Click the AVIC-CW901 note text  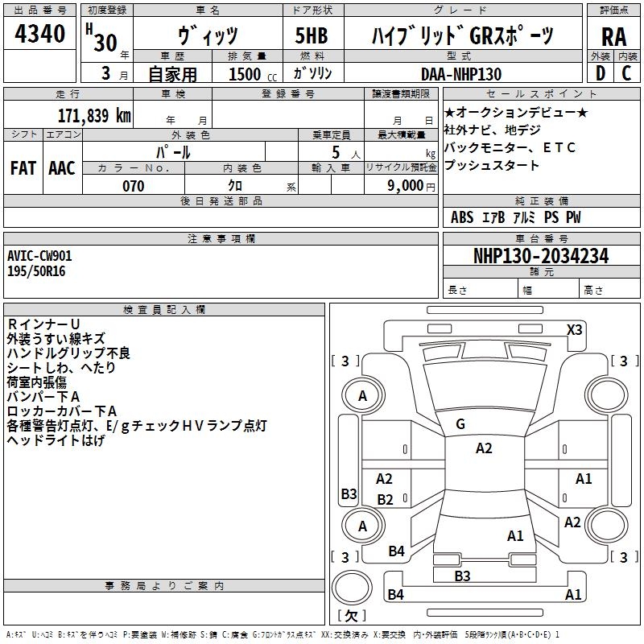39,256
